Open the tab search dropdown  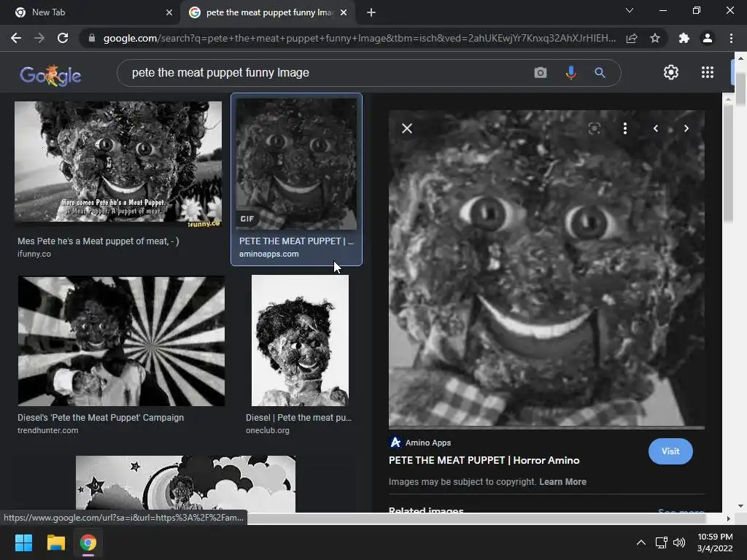click(x=630, y=10)
